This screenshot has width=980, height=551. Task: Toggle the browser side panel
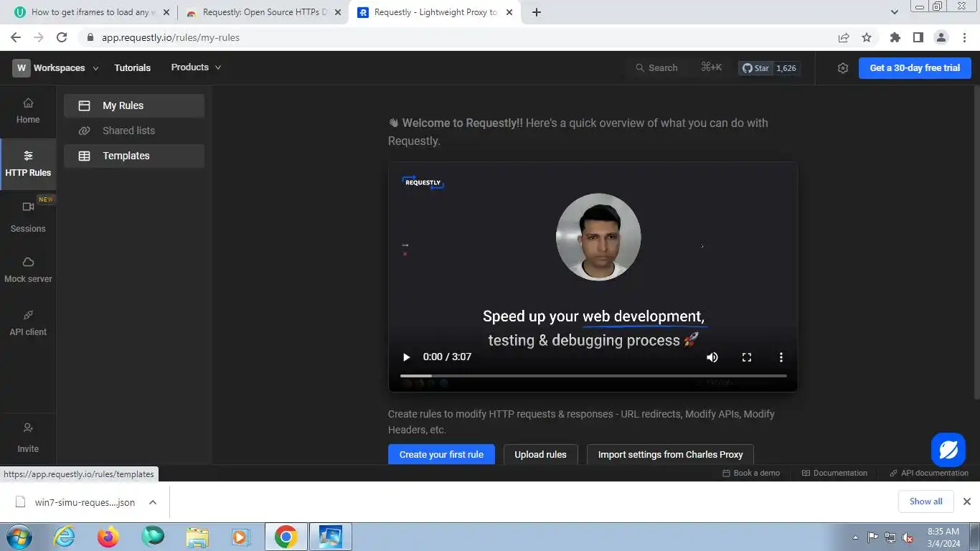tap(918, 37)
